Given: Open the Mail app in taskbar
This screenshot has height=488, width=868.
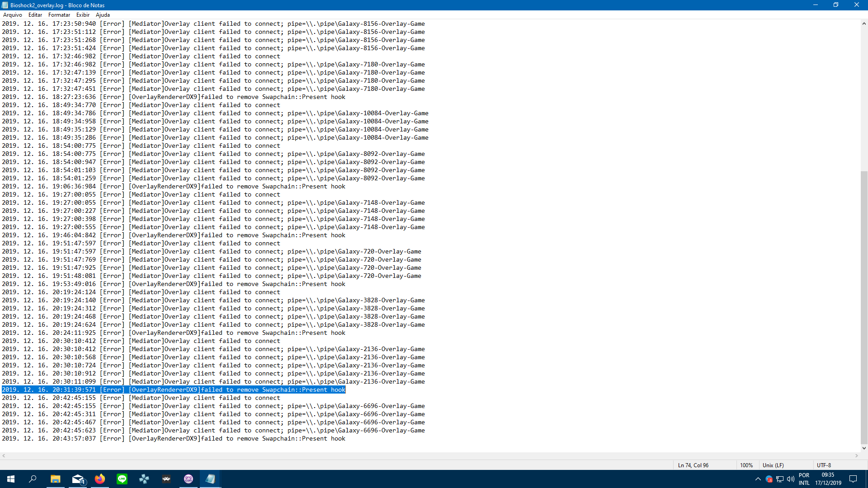Looking at the screenshot, I should tap(78, 479).
